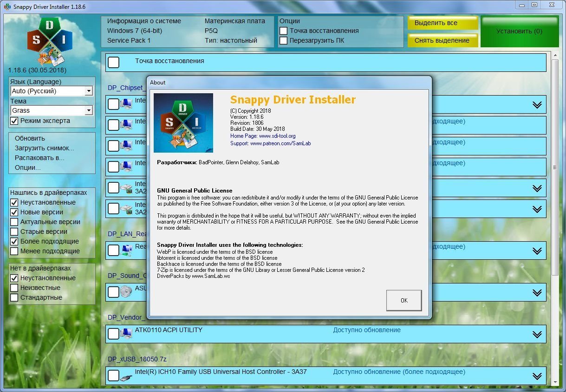Open the Тема theme dropdown showing Grass
Viewport: 566px width, 392px height.
tap(89, 111)
